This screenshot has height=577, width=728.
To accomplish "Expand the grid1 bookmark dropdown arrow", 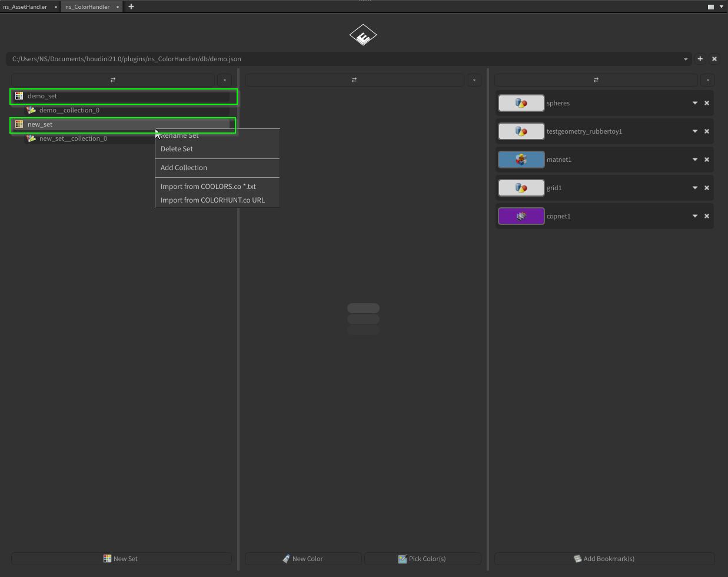I will 694,188.
